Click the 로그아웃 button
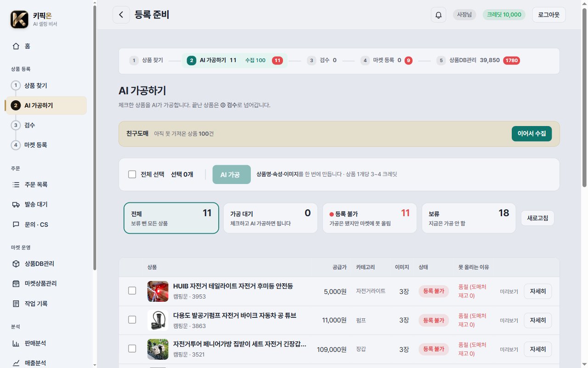The width and height of the screenshot is (588, 368). click(548, 15)
